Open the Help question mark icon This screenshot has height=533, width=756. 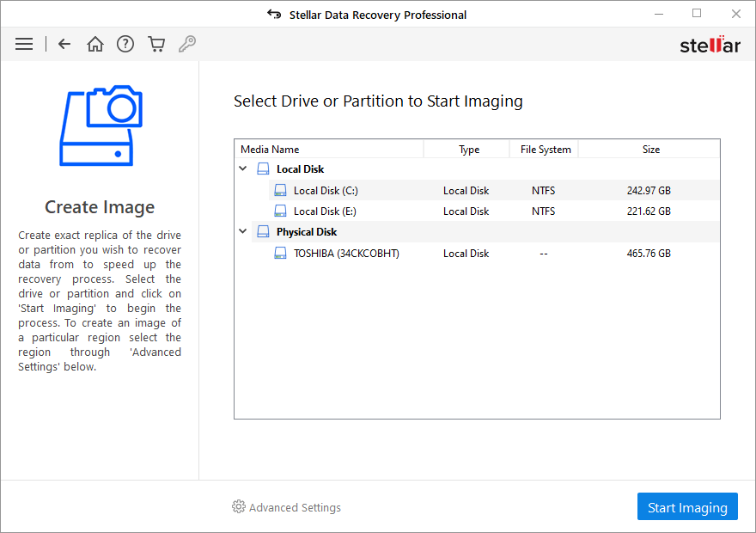125,45
